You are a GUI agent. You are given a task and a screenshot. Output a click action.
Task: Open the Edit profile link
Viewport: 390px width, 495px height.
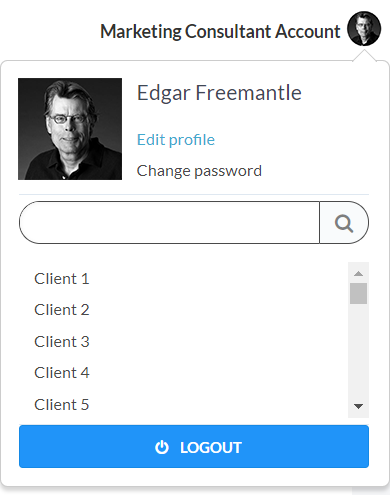point(176,140)
